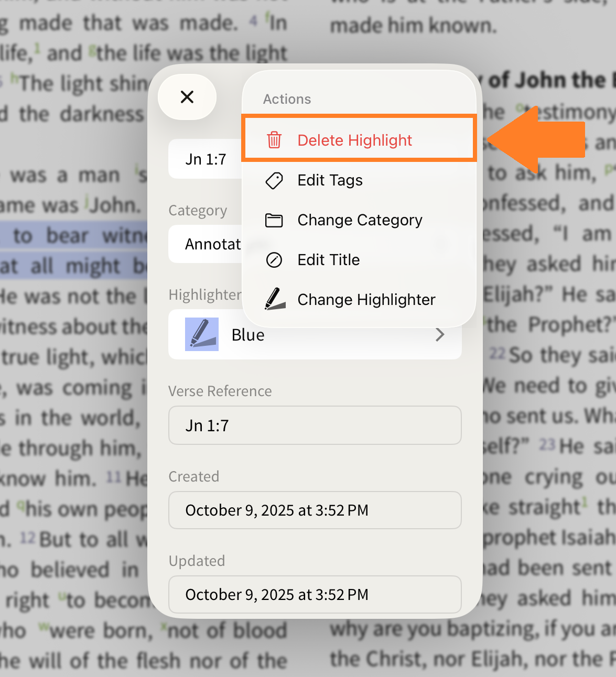
Task: Open the Annotations category dropdown
Action: pyautogui.click(x=206, y=244)
